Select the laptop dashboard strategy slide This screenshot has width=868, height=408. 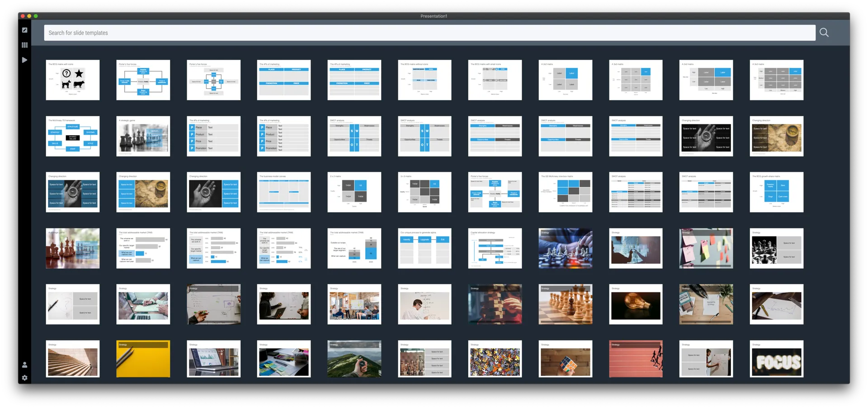tap(214, 359)
